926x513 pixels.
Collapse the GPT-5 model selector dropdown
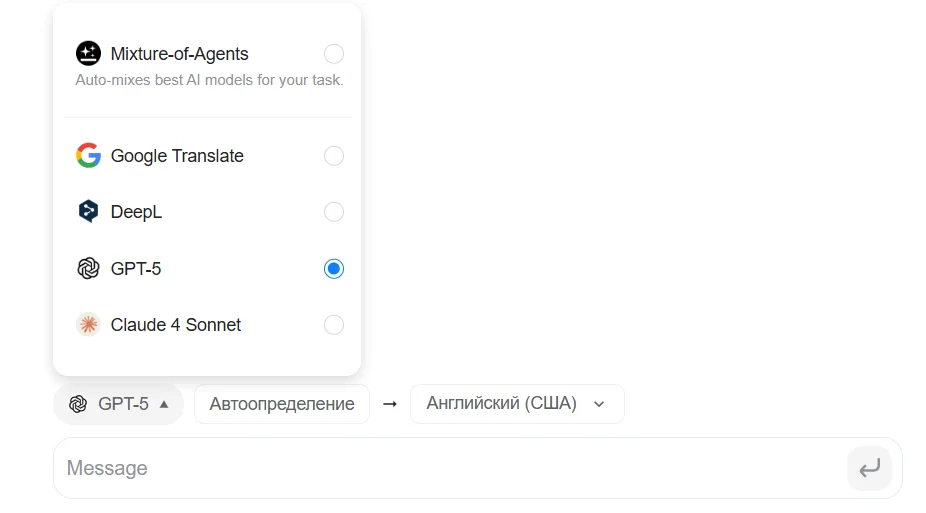(119, 404)
